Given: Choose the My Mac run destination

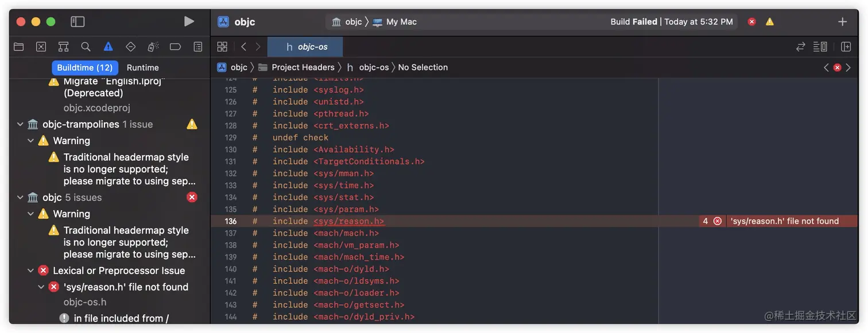Looking at the screenshot, I should [401, 22].
